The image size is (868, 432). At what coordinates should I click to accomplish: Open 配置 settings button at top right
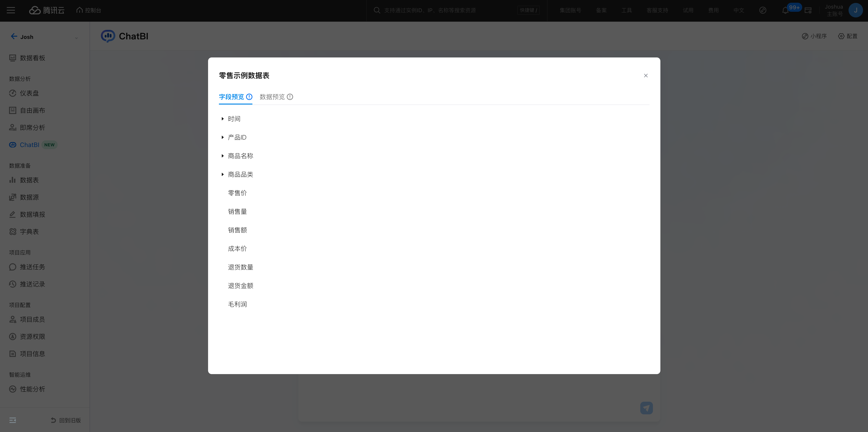click(x=847, y=36)
